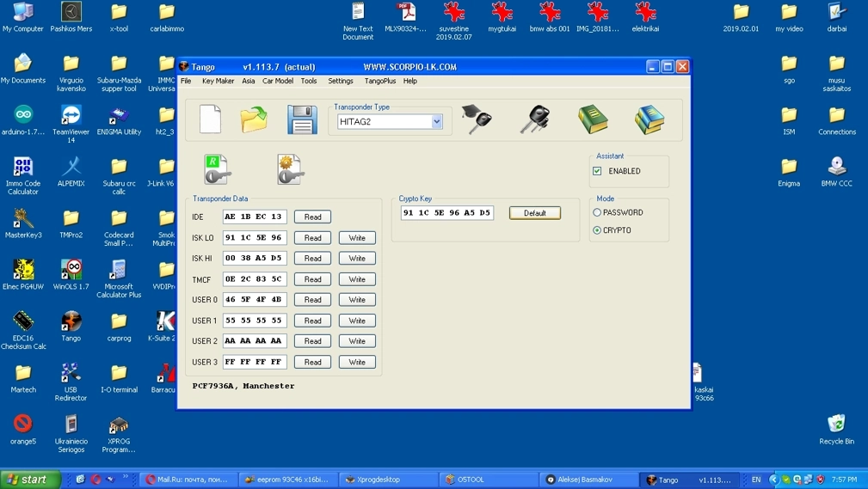Click the Default crypto key button
Viewport: 868px width, 489px height.
coord(535,213)
